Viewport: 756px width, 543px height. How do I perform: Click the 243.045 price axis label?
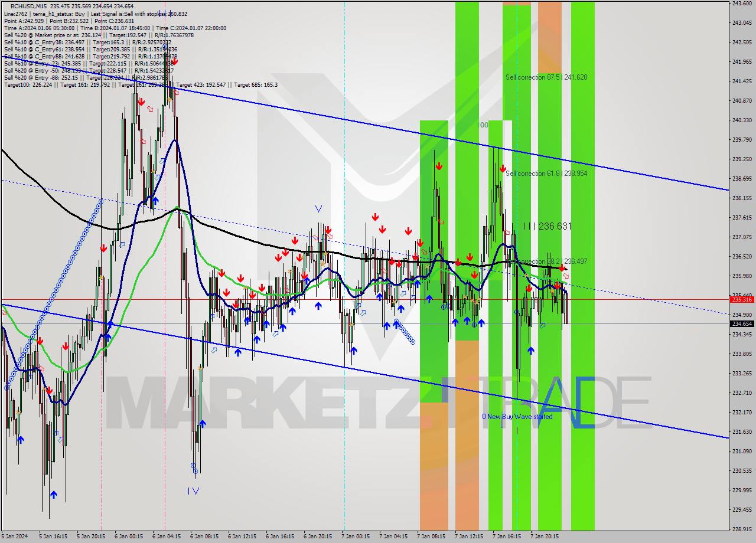tap(742, 23)
